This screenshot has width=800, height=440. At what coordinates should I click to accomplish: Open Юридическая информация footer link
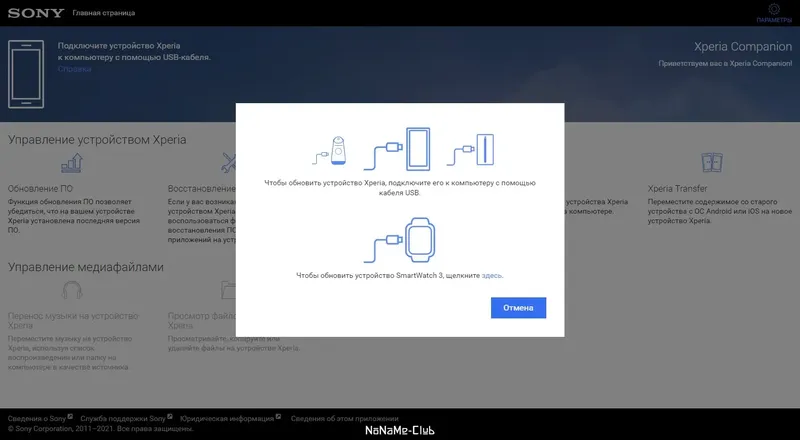pos(227,419)
